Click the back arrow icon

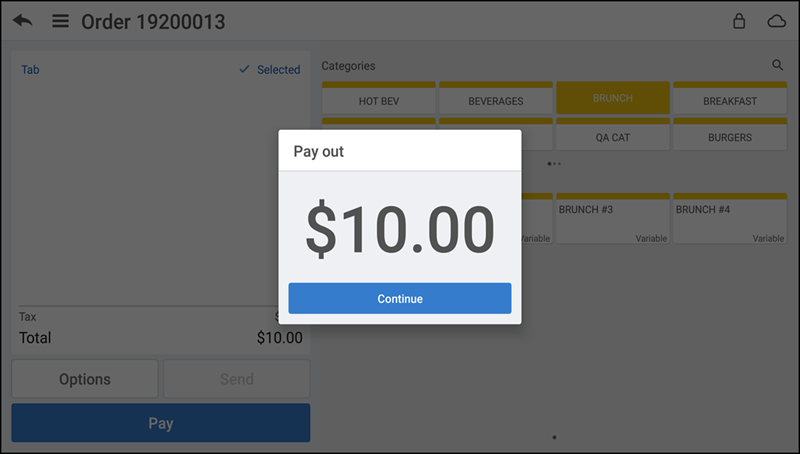coord(22,21)
